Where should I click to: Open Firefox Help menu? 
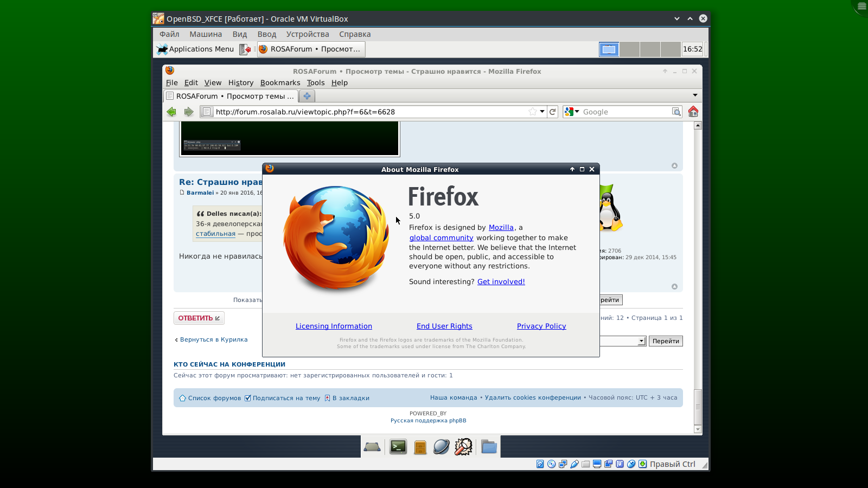coord(340,83)
